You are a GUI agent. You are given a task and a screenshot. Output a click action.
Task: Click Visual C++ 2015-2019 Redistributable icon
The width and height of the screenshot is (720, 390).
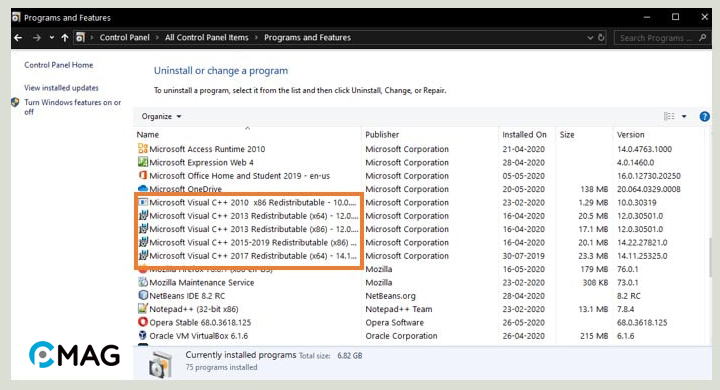point(143,242)
